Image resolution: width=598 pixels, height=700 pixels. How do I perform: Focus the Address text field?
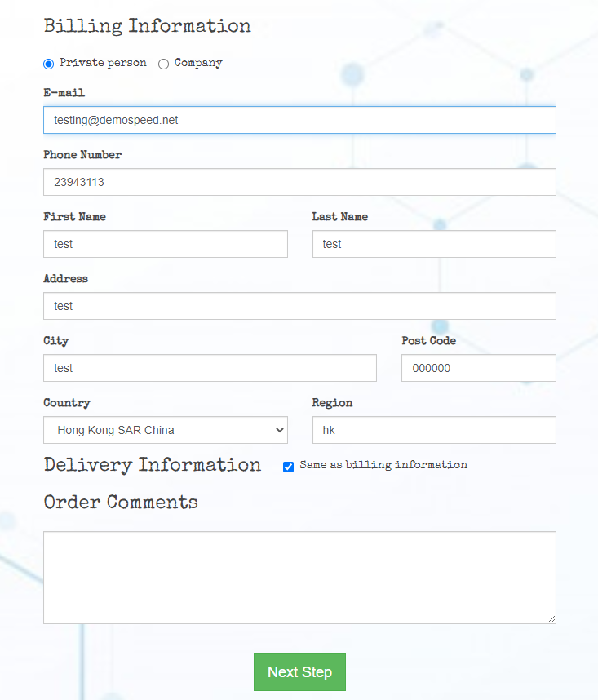point(299,306)
